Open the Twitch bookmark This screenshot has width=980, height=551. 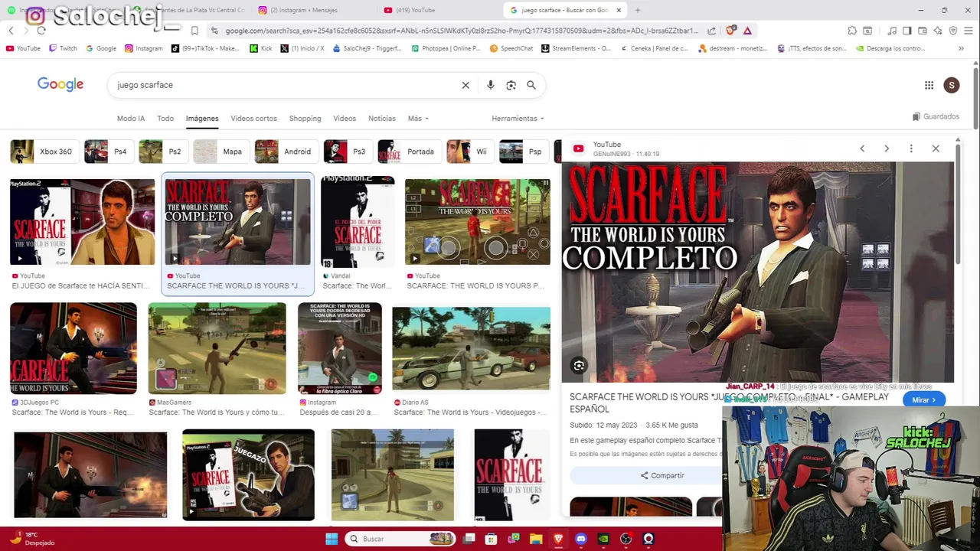(x=63, y=48)
